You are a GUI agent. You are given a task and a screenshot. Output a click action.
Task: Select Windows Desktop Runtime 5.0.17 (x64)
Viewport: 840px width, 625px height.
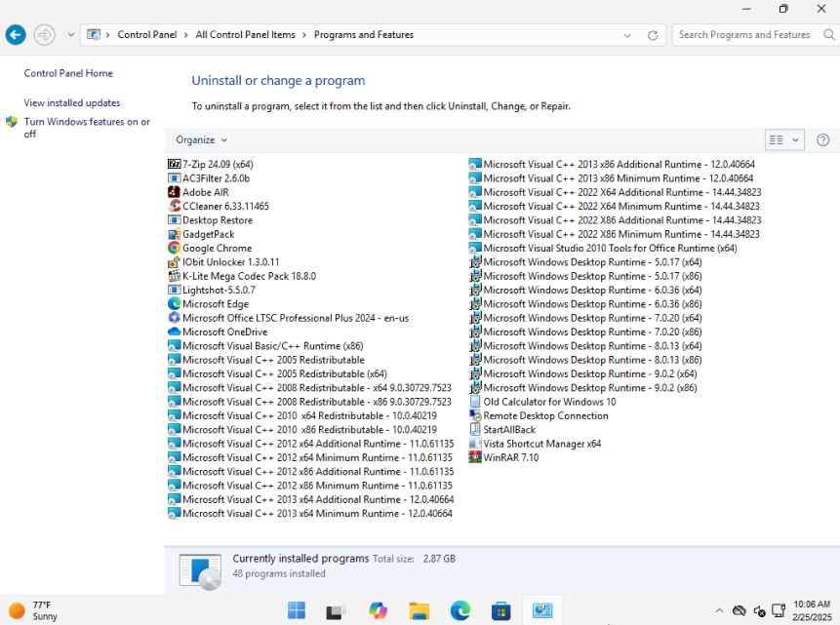click(585, 262)
